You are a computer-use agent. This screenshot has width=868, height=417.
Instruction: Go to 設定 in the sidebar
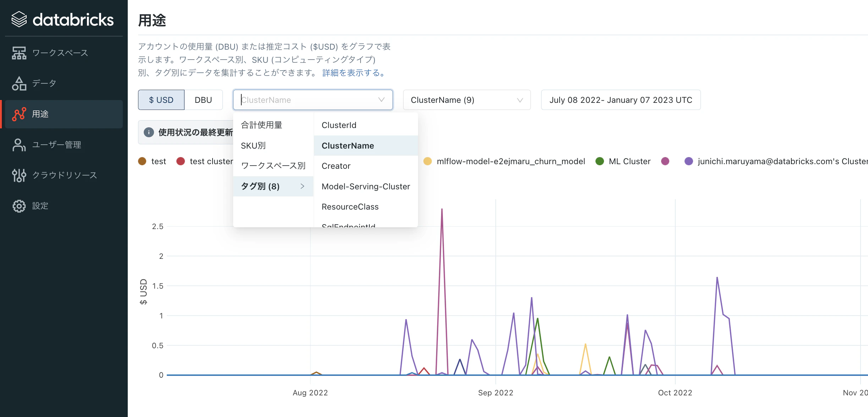40,206
